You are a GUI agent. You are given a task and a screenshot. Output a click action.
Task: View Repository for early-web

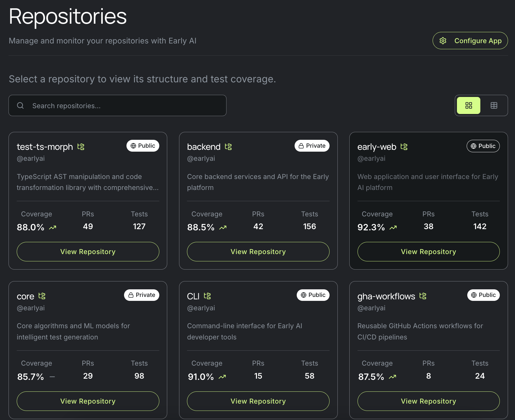[x=428, y=252]
